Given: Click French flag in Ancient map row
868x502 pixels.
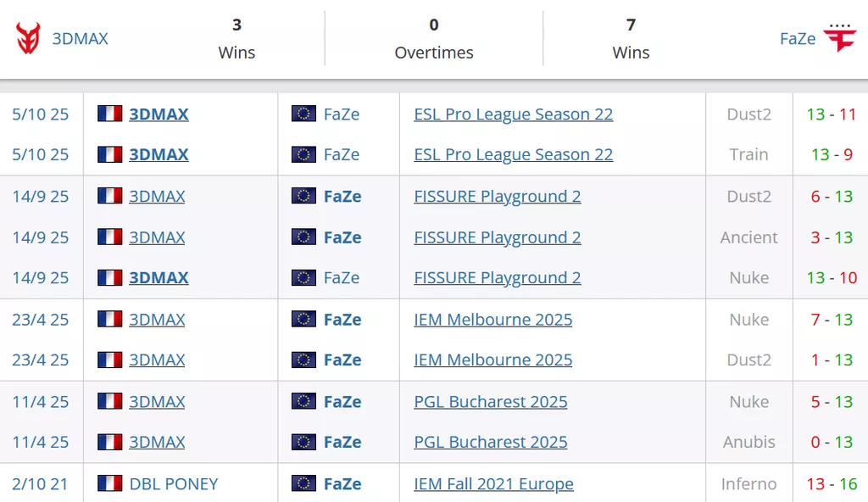Looking at the screenshot, I should (110, 237).
